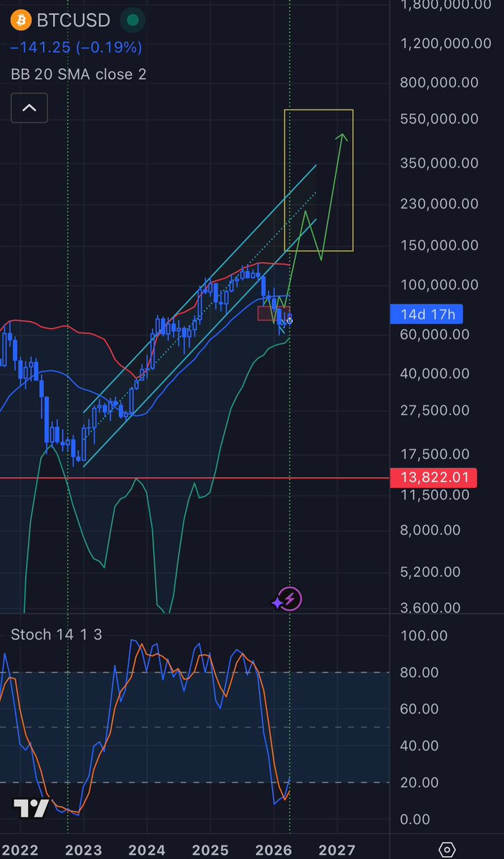504x859 pixels.
Task: Click the red 13,822.01 price line label
Action: tap(433, 478)
